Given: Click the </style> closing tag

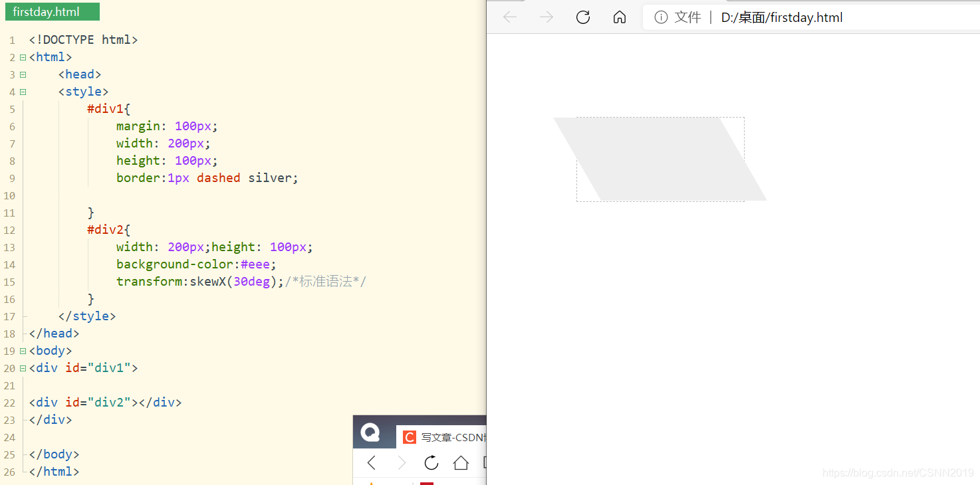Looking at the screenshot, I should click(87, 316).
